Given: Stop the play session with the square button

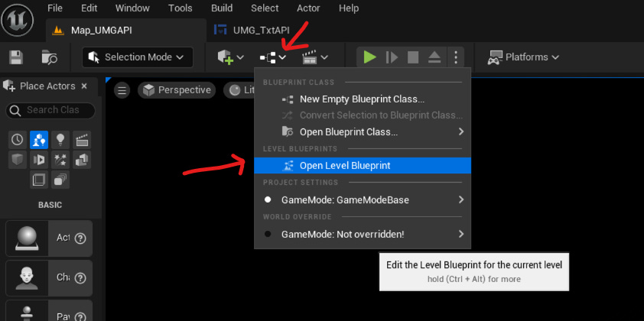Looking at the screenshot, I should 413,57.
